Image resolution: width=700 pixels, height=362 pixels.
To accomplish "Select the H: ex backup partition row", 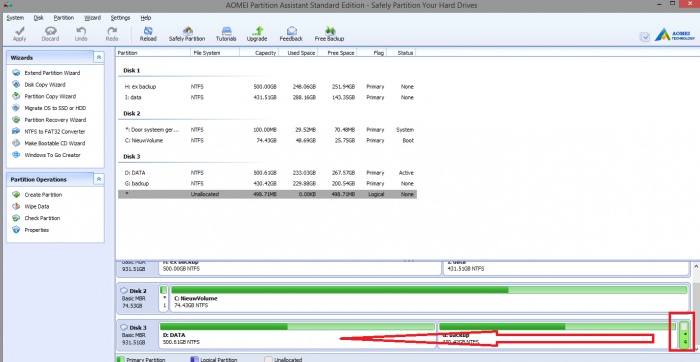I will [x=267, y=87].
